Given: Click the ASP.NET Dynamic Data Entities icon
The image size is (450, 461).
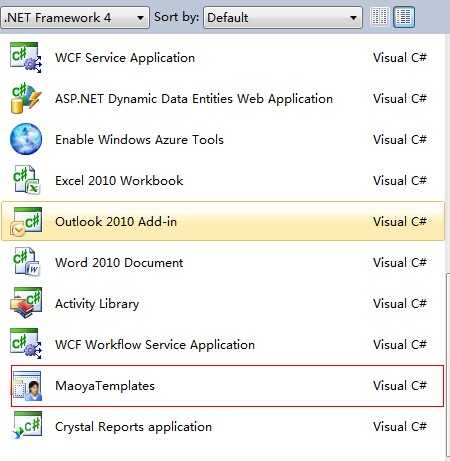Looking at the screenshot, I should (26, 99).
